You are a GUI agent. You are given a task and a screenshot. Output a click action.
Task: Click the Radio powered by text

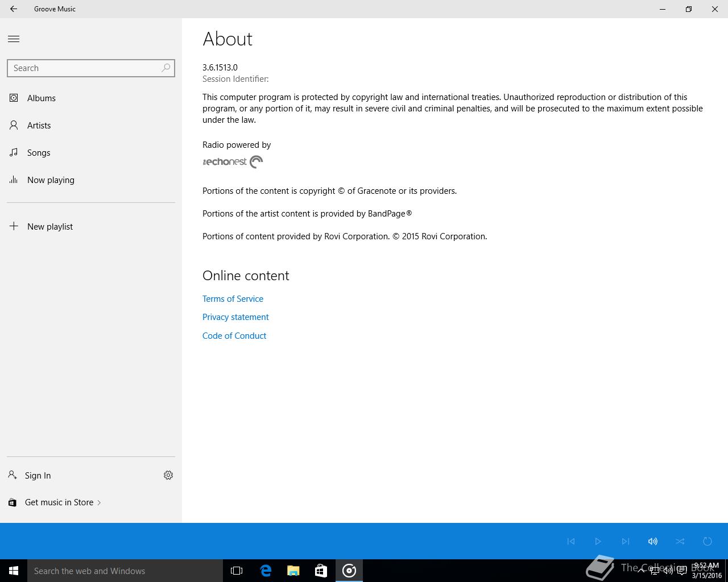[x=237, y=145]
